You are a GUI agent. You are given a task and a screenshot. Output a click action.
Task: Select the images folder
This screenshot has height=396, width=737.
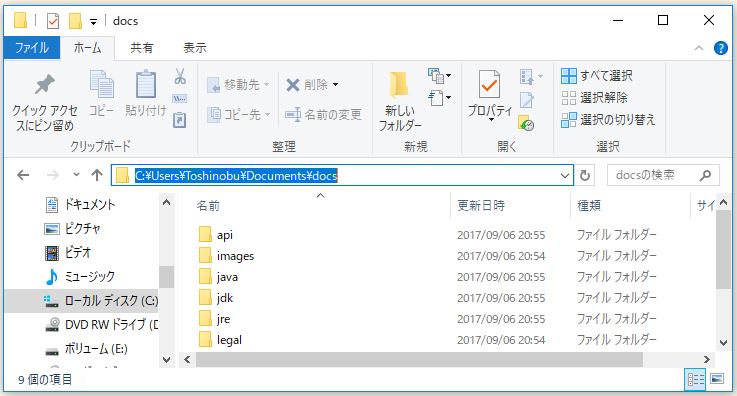coord(227,256)
